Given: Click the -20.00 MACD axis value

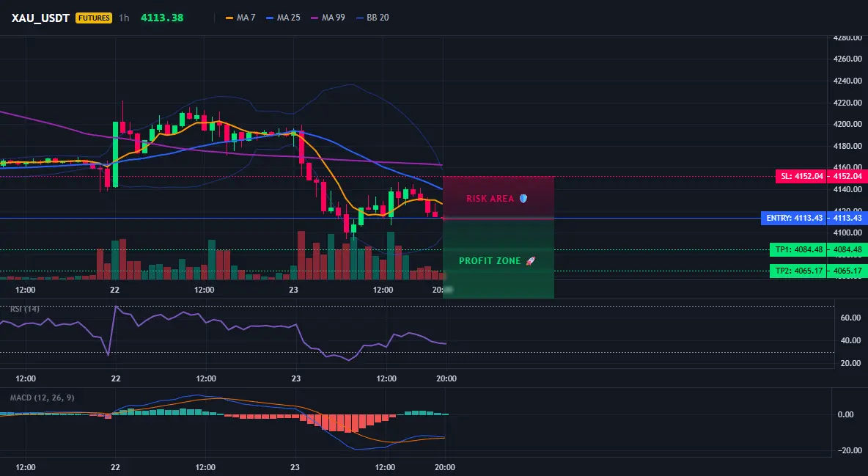Looking at the screenshot, I should tap(849, 450).
